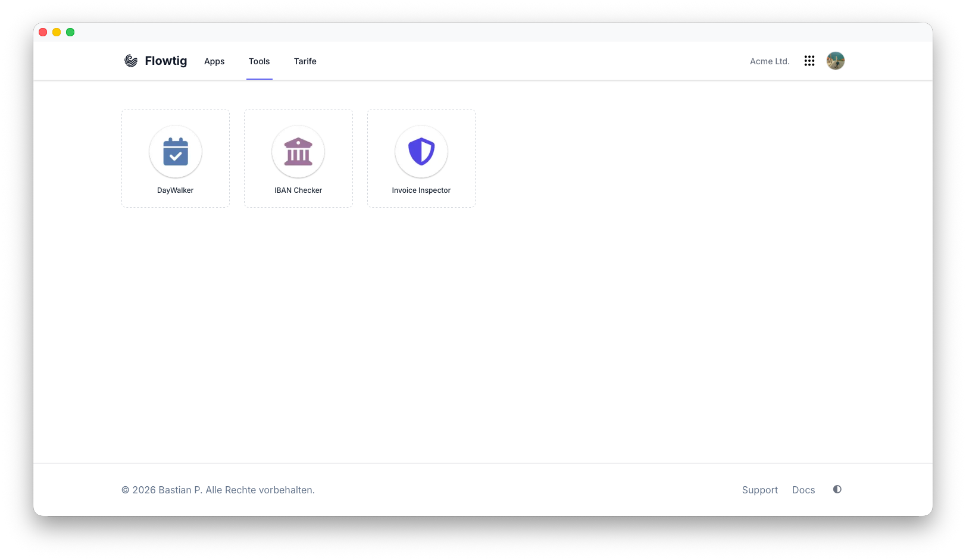The width and height of the screenshot is (966, 560).
Task: Toggle dark mode with half-circle icon
Action: pos(837,489)
